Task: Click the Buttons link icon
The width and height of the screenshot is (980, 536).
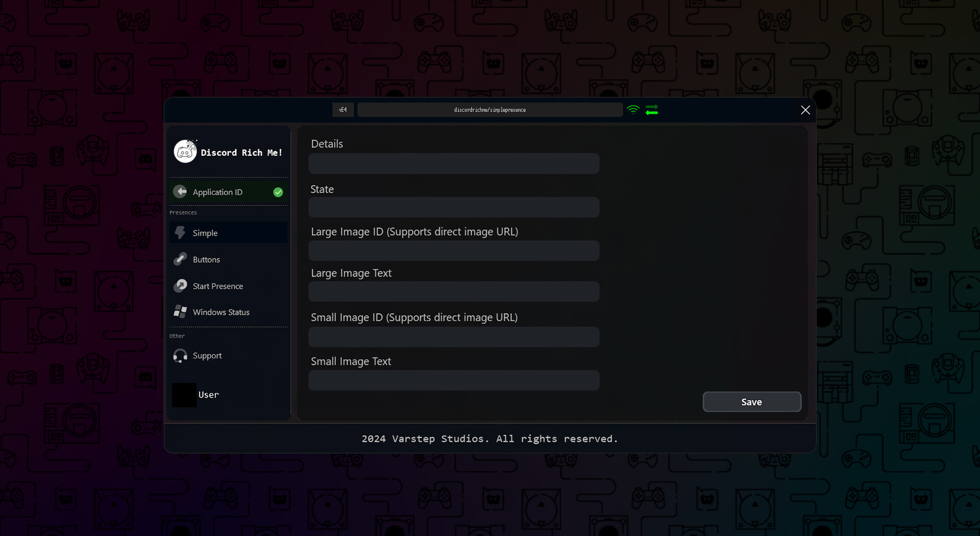Action: coord(180,259)
